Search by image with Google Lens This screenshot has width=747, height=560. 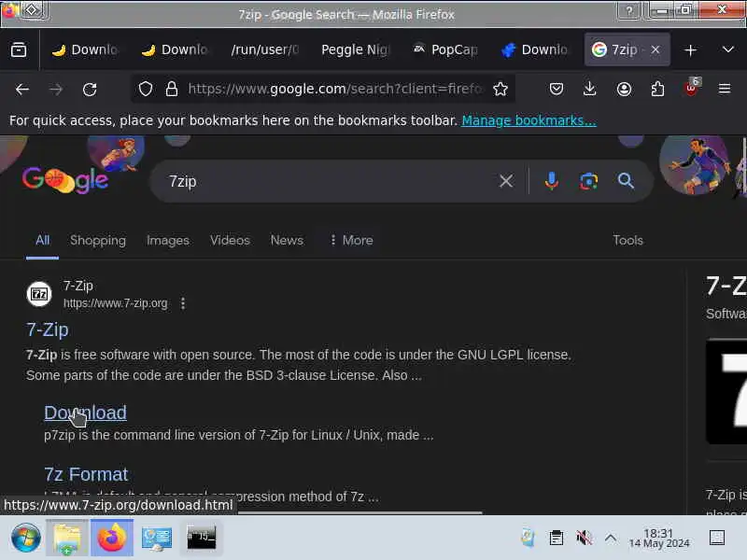[589, 181]
